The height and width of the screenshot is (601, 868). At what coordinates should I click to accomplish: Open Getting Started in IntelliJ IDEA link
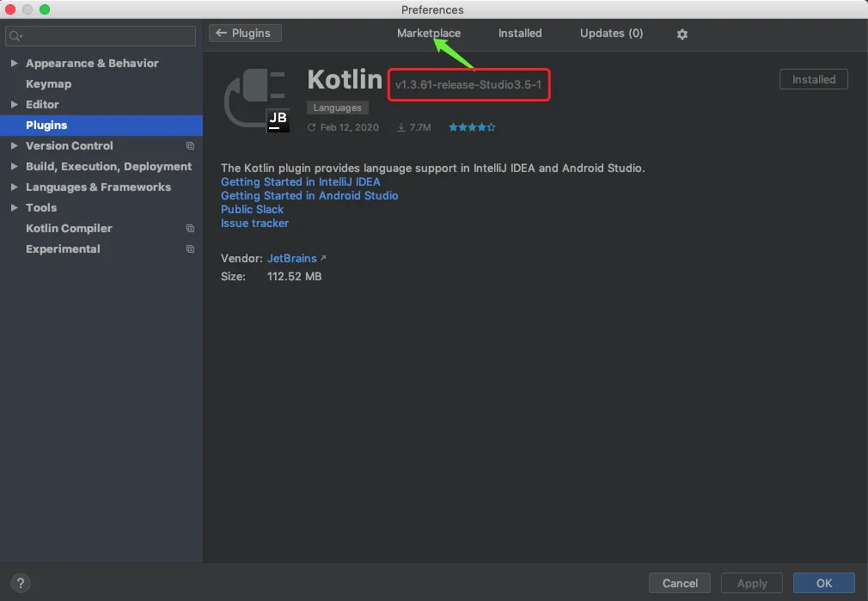tap(301, 181)
